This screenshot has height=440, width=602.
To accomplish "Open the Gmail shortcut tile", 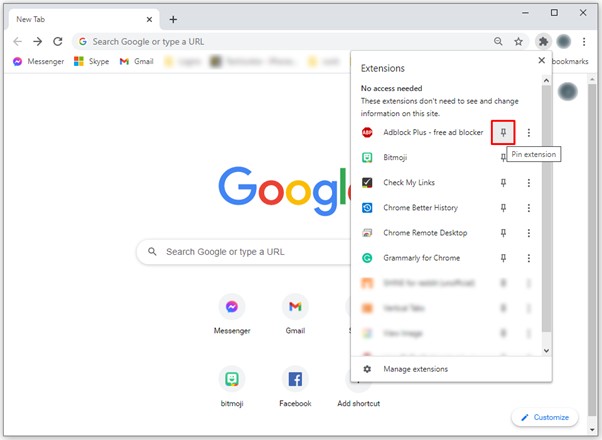I will (x=295, y=315).
